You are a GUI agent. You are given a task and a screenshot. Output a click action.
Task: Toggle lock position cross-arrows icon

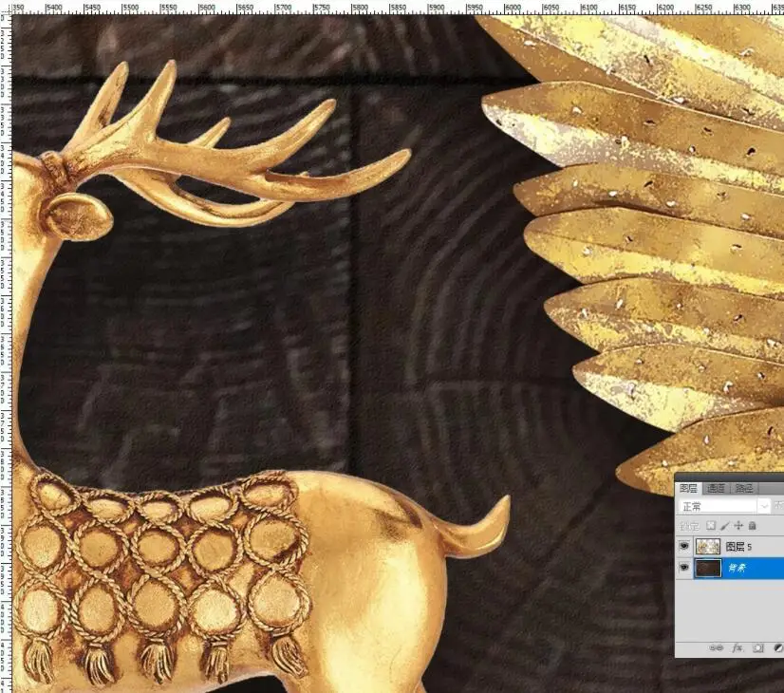(x=738, y=526)
